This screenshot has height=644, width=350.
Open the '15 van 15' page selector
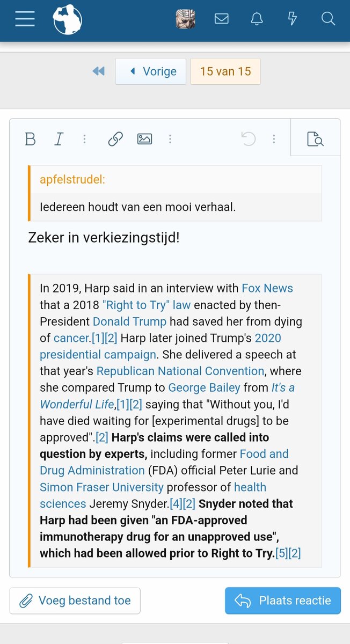(x=225, y=71)
